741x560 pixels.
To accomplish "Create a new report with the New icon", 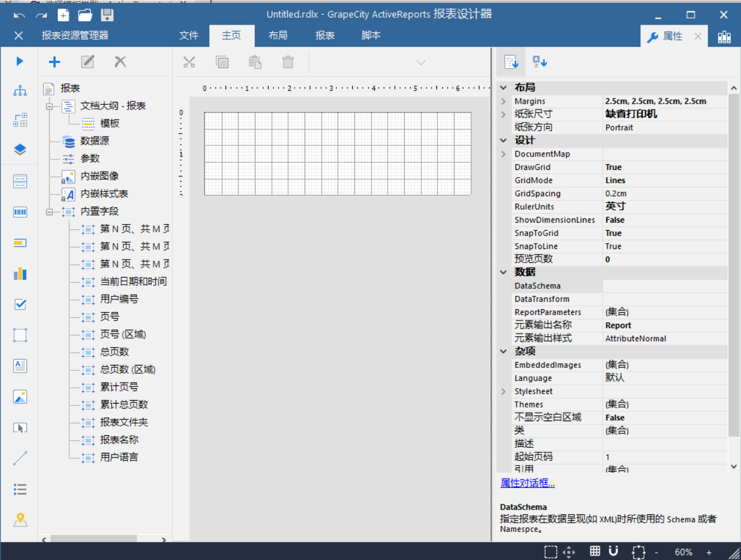I will click(x=63, y=15).
